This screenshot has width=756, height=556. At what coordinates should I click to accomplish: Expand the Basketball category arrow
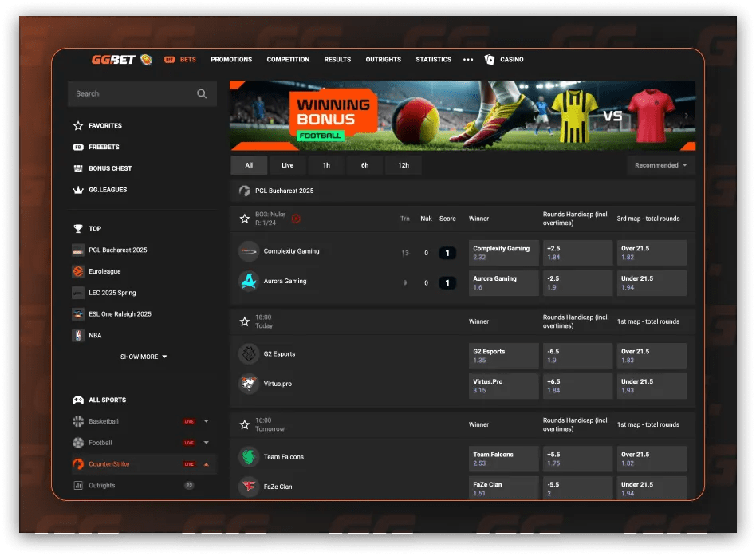click(x=207, y=421)
